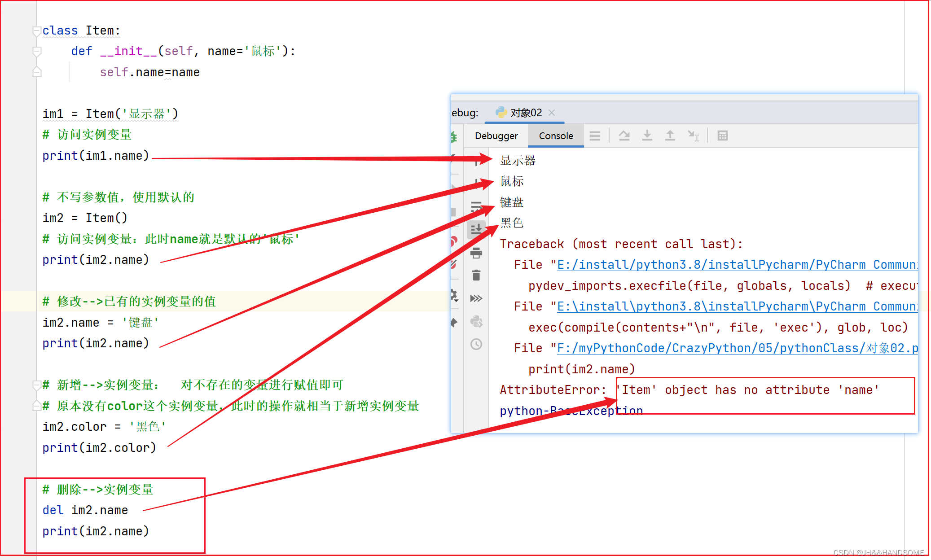Close the 对象02 debug tab
This screenshot has height=560, width=931.
click(552, 113)
